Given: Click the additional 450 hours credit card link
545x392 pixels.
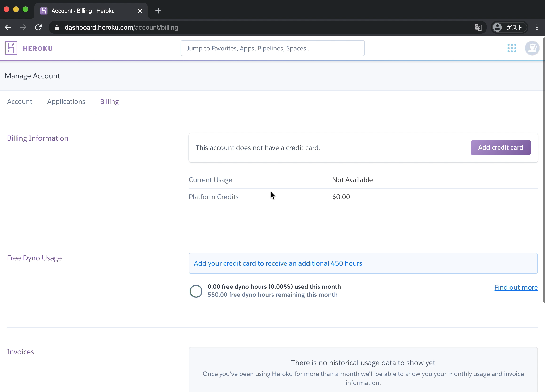Looking at the screenshot, I should pyautogui.click(x=278, y=263).
